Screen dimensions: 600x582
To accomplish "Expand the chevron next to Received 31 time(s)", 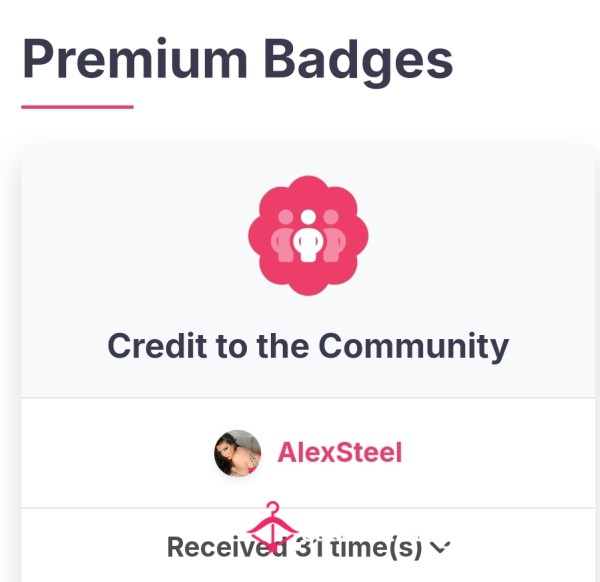I will point(440,547).
